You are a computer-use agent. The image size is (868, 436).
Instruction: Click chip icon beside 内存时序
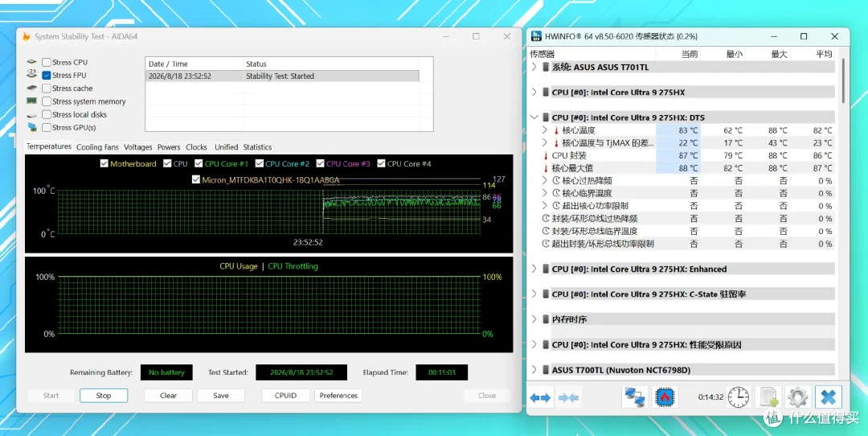546,319
